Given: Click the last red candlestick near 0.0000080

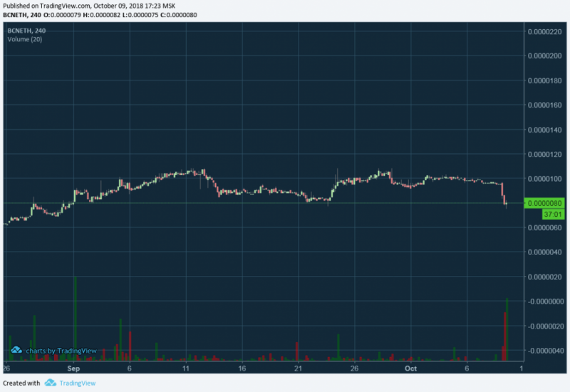Looking at the screenshot, I should click(504, 200).
